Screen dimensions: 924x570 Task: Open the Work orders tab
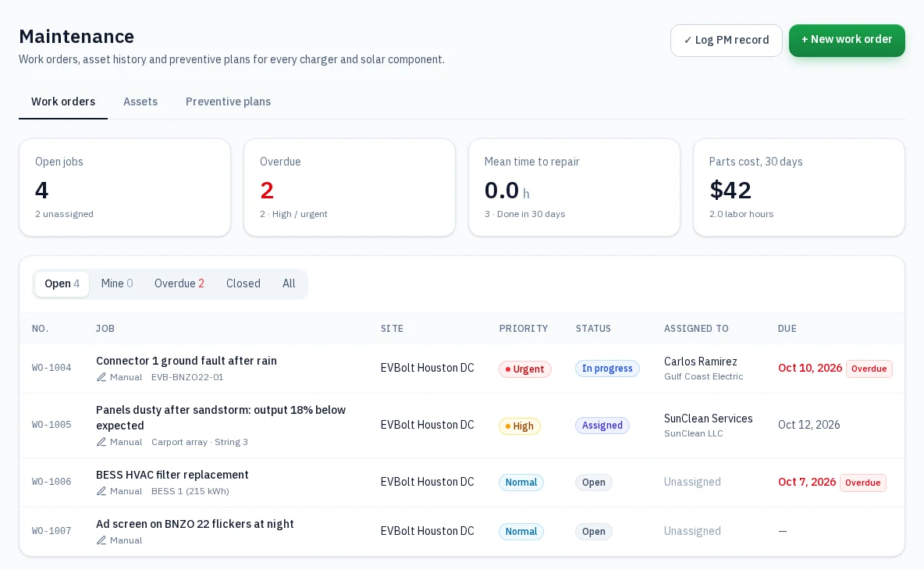(x=63, y=102)
